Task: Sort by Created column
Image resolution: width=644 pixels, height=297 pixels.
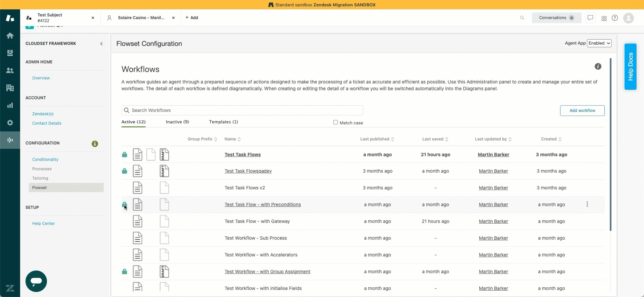Action: click(x=551, y=139)
